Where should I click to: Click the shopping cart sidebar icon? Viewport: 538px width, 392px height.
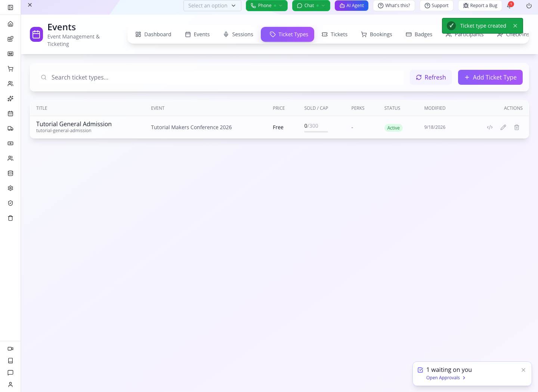point(10,69)
